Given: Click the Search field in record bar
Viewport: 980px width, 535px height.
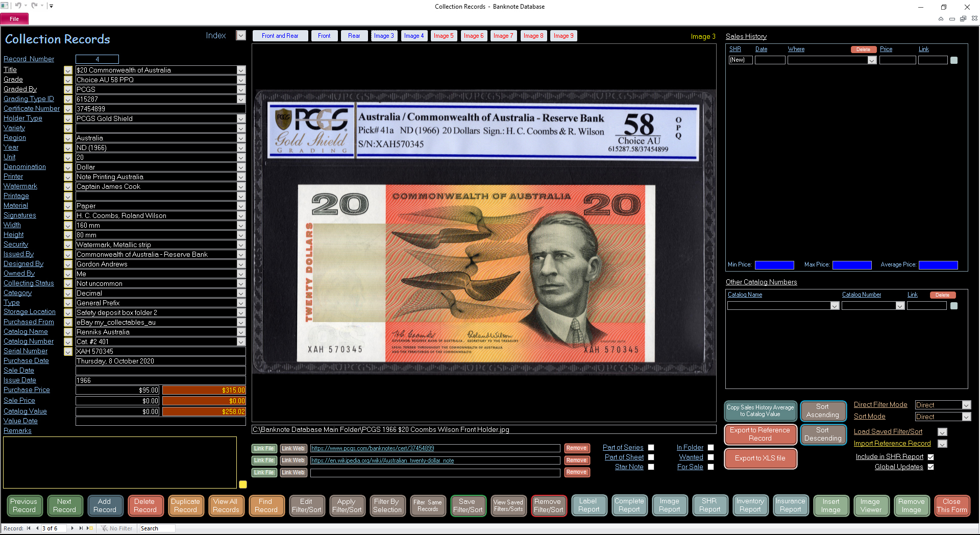Looking at the screenshot, I should [x=156, y=528].
